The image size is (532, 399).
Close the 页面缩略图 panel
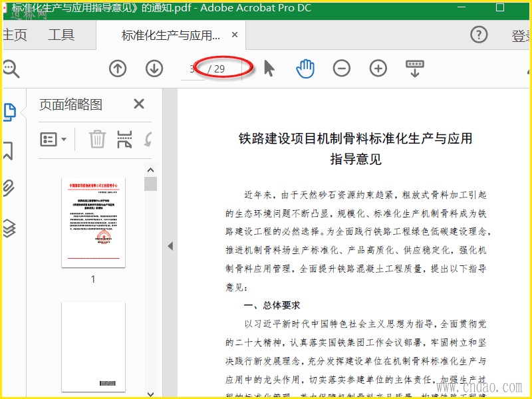click(x=139, y=104)
